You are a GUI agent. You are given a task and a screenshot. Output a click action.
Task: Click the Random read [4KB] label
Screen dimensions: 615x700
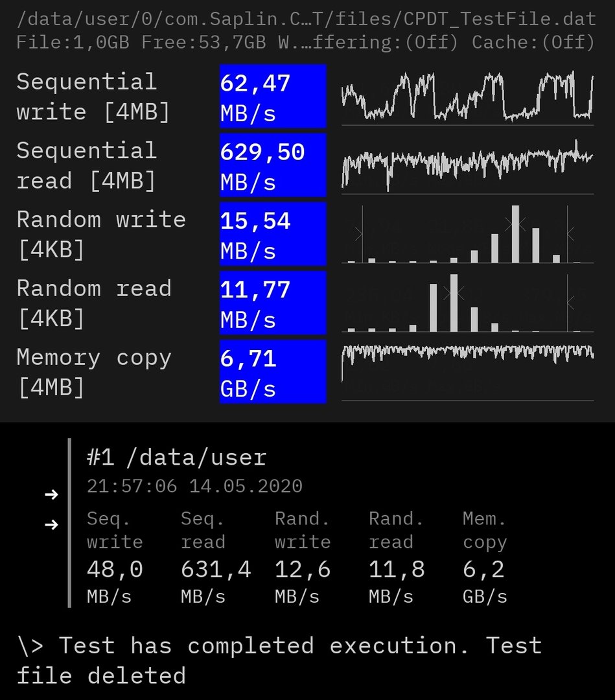point(94,303)
